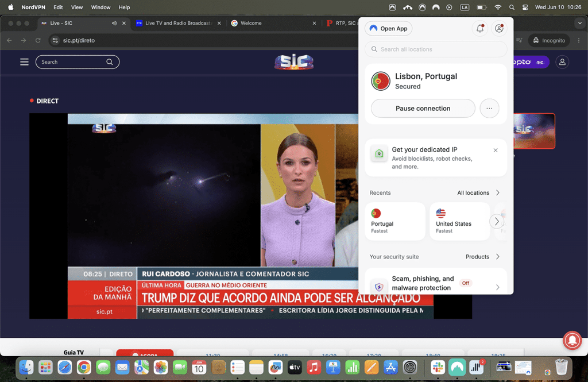
Task: Close Live TV and Radio Broadcasts tab
Action: click(219, 23)
